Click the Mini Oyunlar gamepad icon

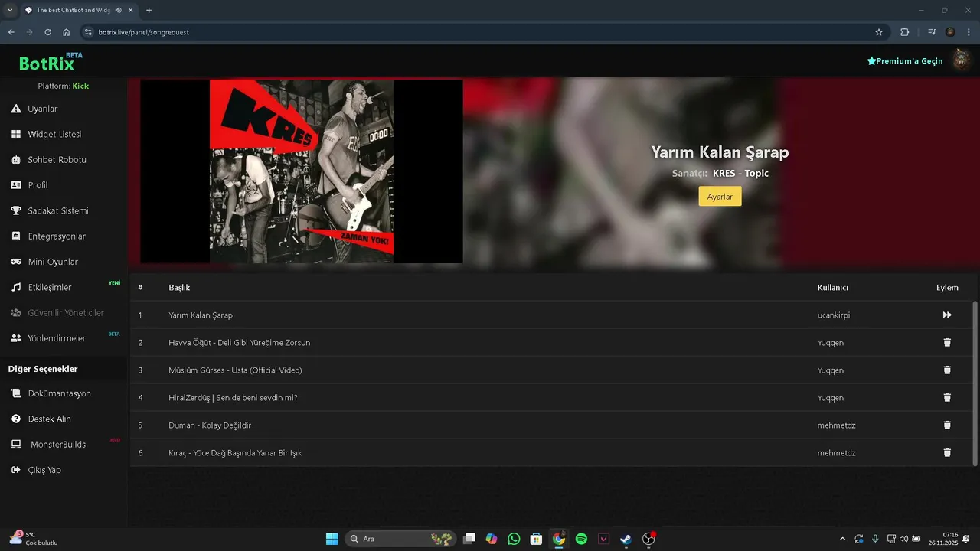click(x=15, y=262)
